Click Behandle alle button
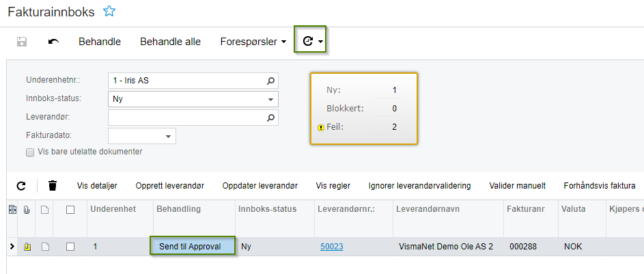The width and height of the screenshot is (644, 274). (x=171, y=42)
